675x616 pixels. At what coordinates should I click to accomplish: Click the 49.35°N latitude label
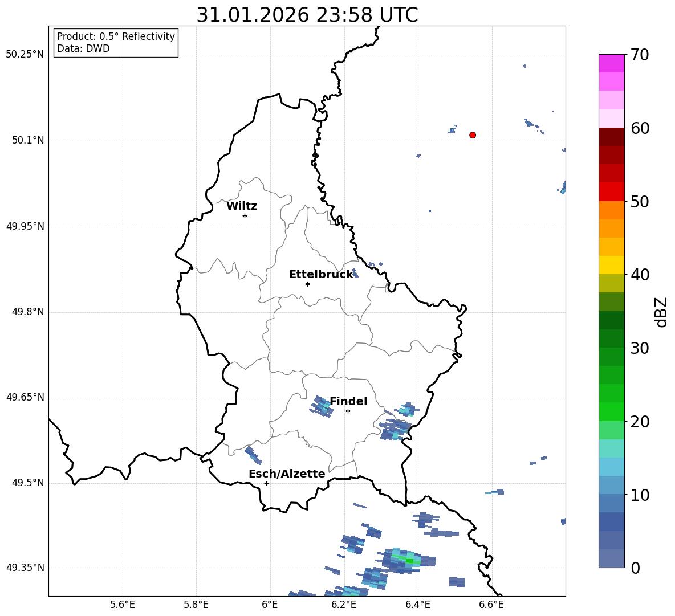click(25, 568)
